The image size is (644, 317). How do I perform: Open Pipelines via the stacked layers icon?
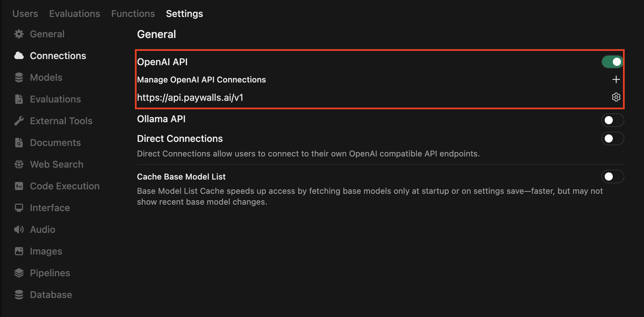click(19, 273)
